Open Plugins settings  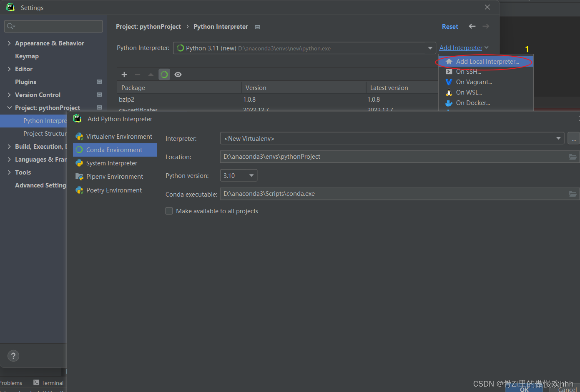(x=25, y=82)
